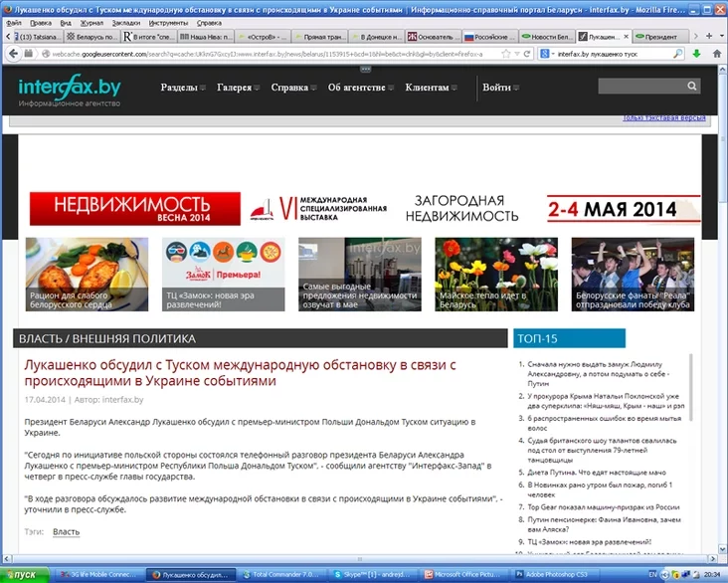The image size is (728, 583).
Task: Open the Закладки browser menu
Action: pos(126,21)
